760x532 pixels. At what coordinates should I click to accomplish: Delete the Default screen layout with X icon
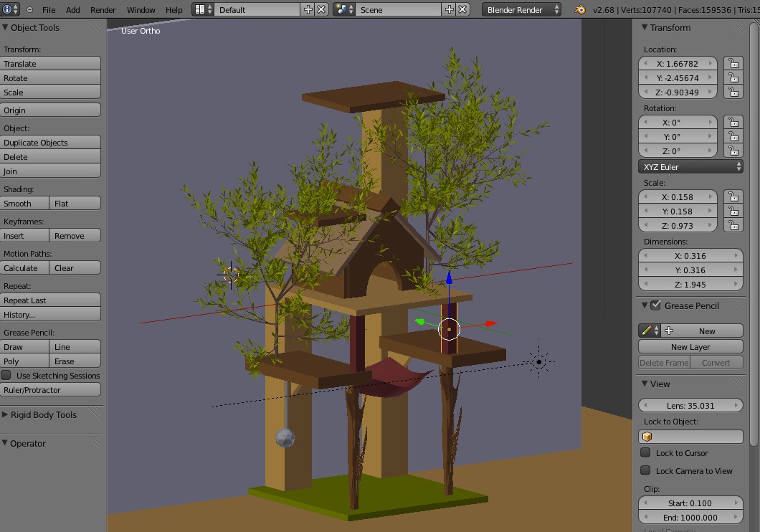tap(321, 10)
